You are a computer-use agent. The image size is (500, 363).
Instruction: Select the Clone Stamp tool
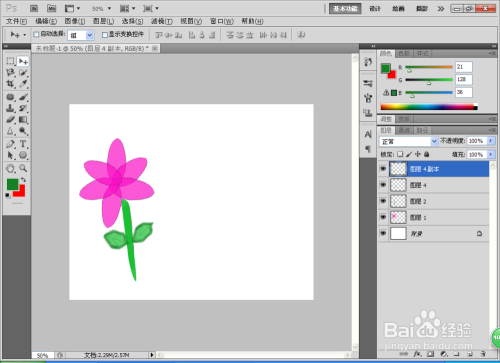(x=10, y=108)
